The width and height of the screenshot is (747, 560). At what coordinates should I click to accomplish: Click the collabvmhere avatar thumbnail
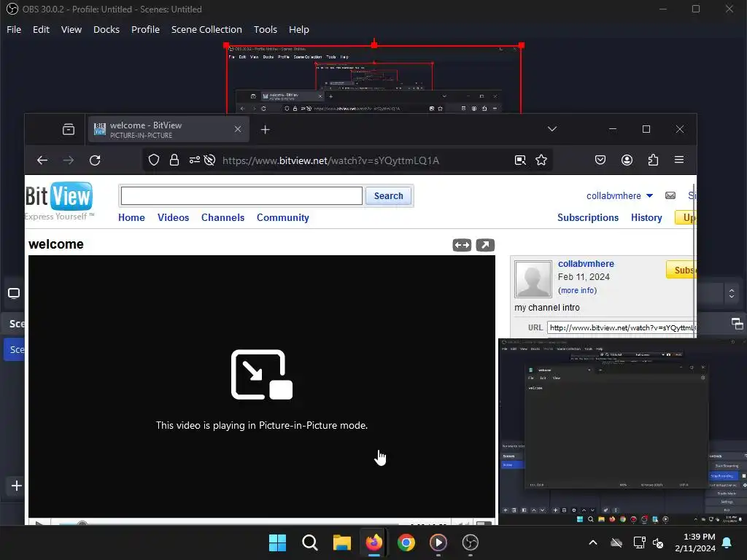(533, 279)
